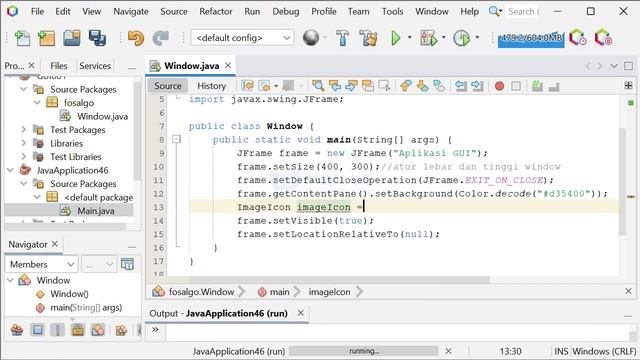640x360 pixels.
Task: Expand the Test Packages tree node
Action: click(24, 130)
